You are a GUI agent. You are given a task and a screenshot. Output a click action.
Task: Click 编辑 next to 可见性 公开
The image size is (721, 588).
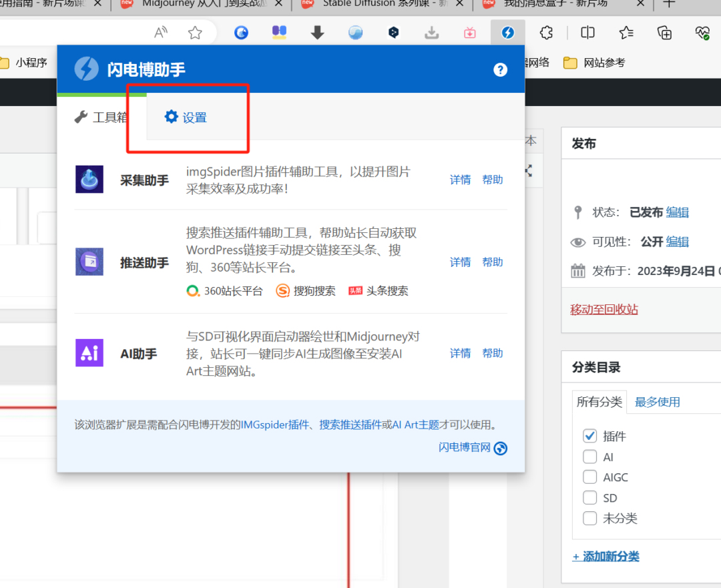tap(677, 242)
